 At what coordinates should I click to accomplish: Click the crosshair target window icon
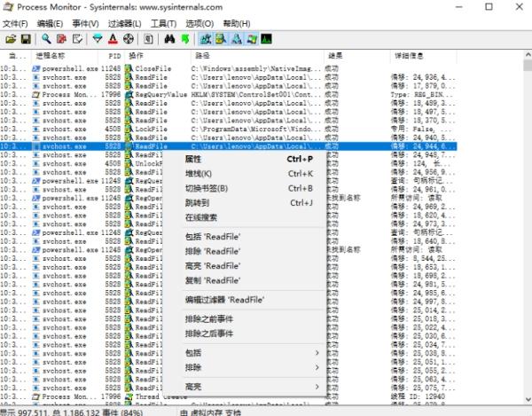tap(129, 39)
